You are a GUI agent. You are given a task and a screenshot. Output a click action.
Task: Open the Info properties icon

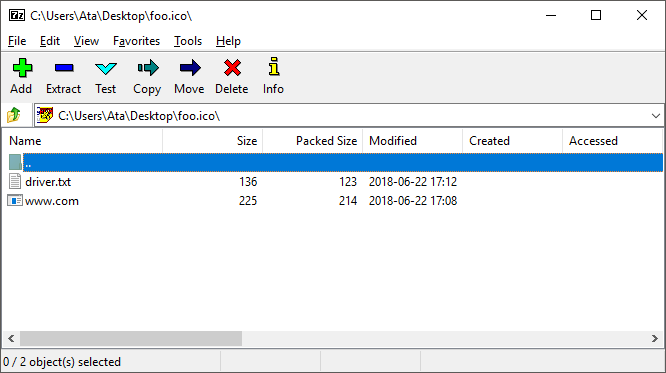pos(274,67)
